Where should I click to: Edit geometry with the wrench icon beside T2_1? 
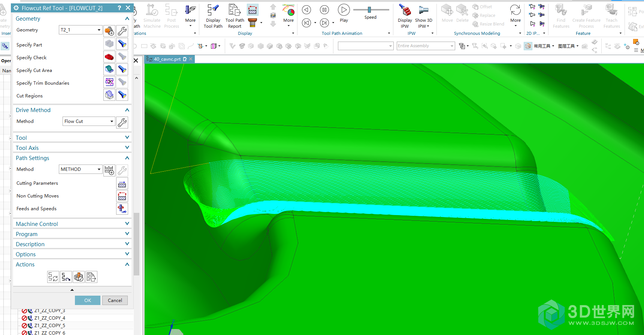pyautogui.click(x=122, y=31)
